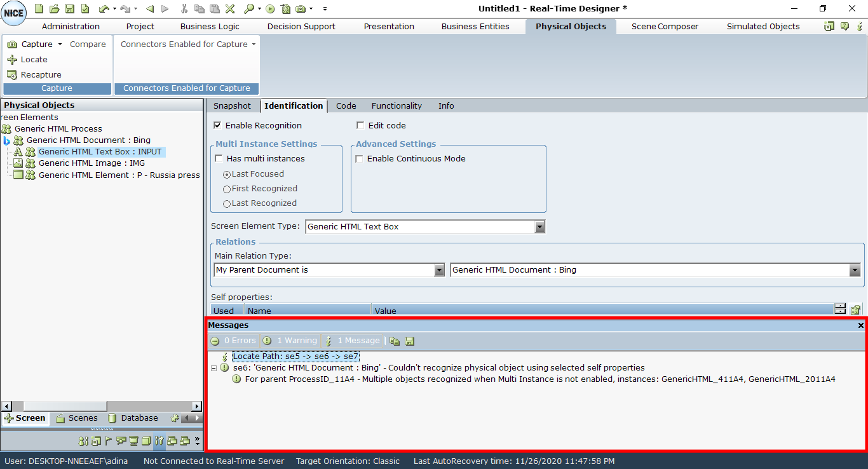Switch to the Scene Composer ribbon tab
This screenshot has height=469, width=868.
coord(665,26)
